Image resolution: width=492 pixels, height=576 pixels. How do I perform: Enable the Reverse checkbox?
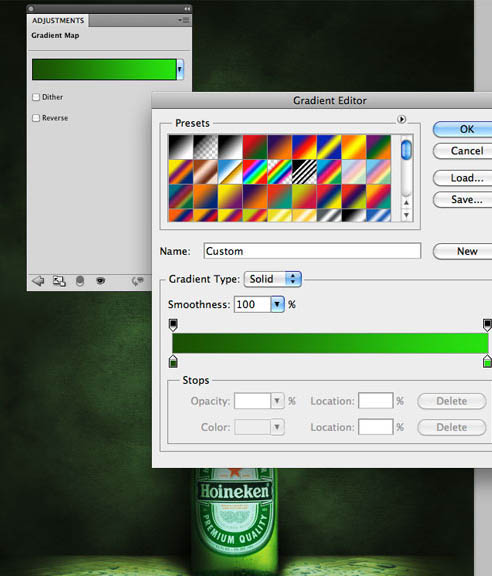(36, 118)
